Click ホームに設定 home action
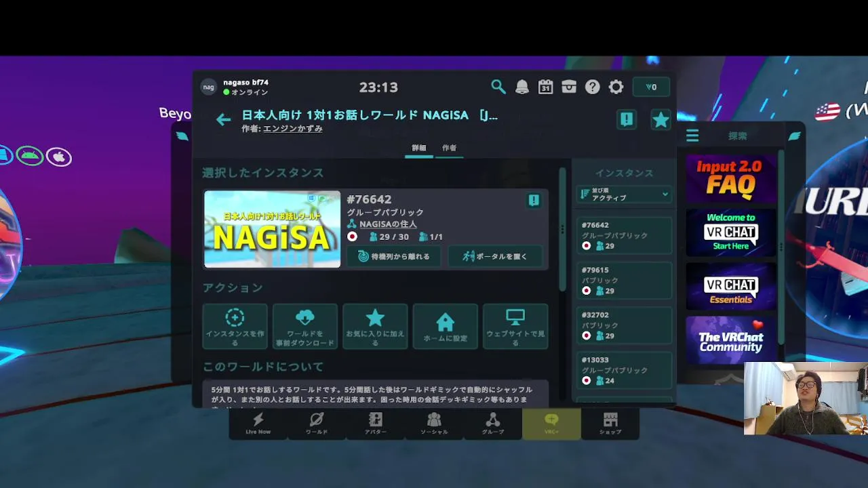This screenshot has height=488, width=868. pos(446,327)
